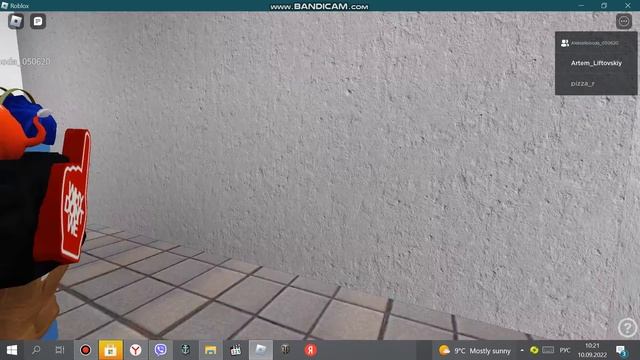The width and height of the screenshot is (640, 360).
Task: Click the help question mark icon
Action: pos(627,327)
